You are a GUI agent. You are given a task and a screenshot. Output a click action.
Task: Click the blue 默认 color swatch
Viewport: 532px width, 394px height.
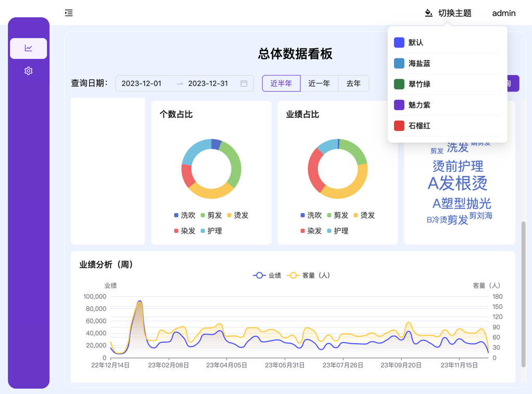399,43
